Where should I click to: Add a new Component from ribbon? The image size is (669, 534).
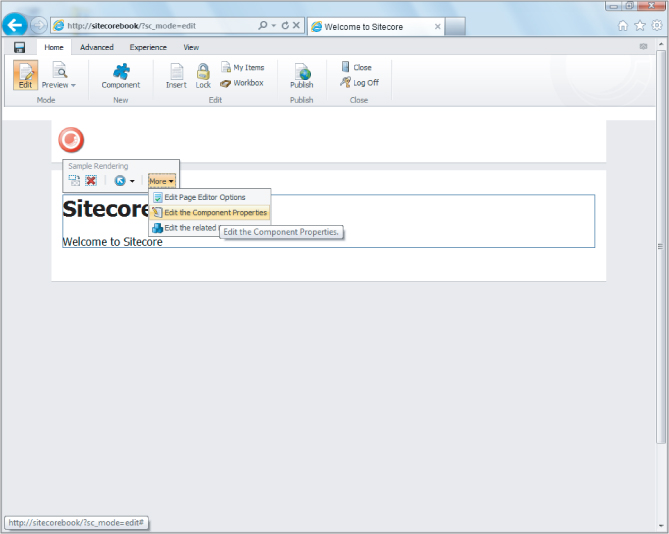tap(121, 75)
